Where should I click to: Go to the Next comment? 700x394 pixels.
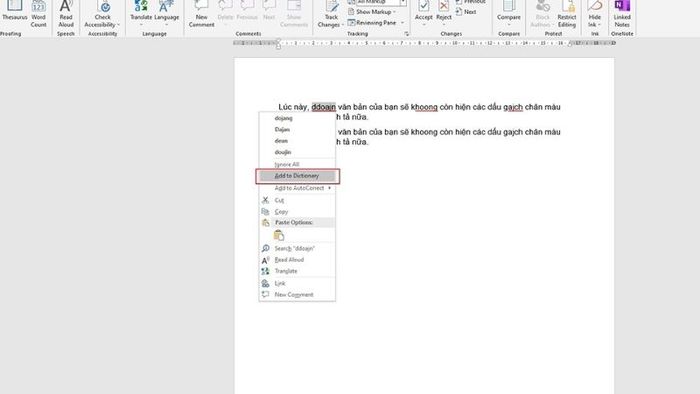point(269,11)
